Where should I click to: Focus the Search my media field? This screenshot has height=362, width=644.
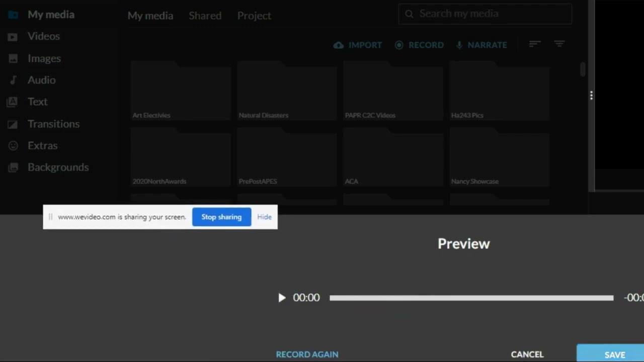point(485,14)
